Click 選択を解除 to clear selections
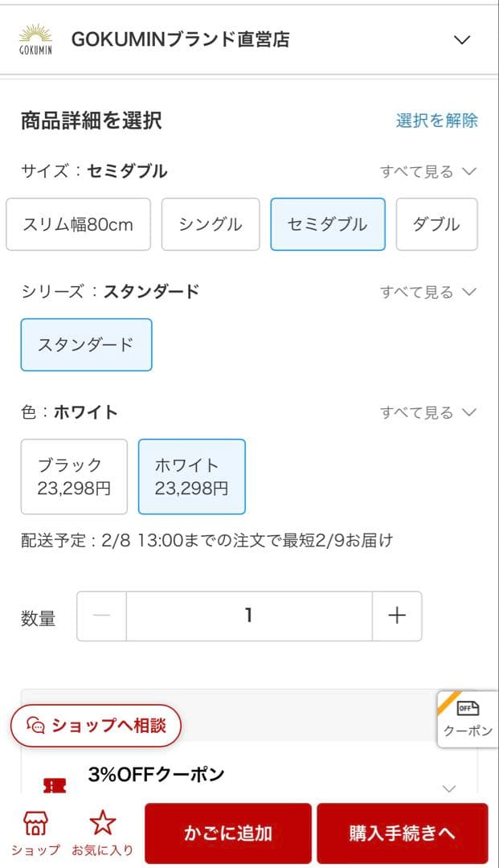Viewport: 499px width, 868px height. [436, 121]
